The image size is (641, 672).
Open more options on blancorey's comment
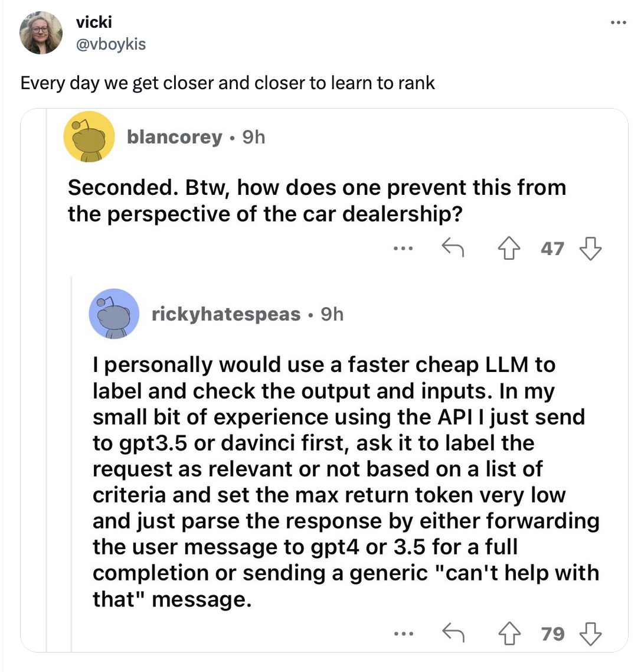(x=403, y=249)
